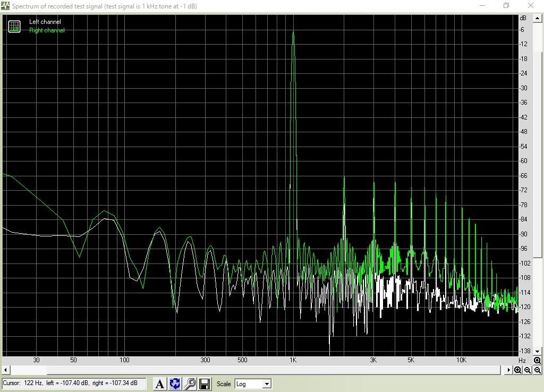Click the horizontal scrollbar left arrow
The width and height of the screenshot is (544, 392).
coord(5,370)
